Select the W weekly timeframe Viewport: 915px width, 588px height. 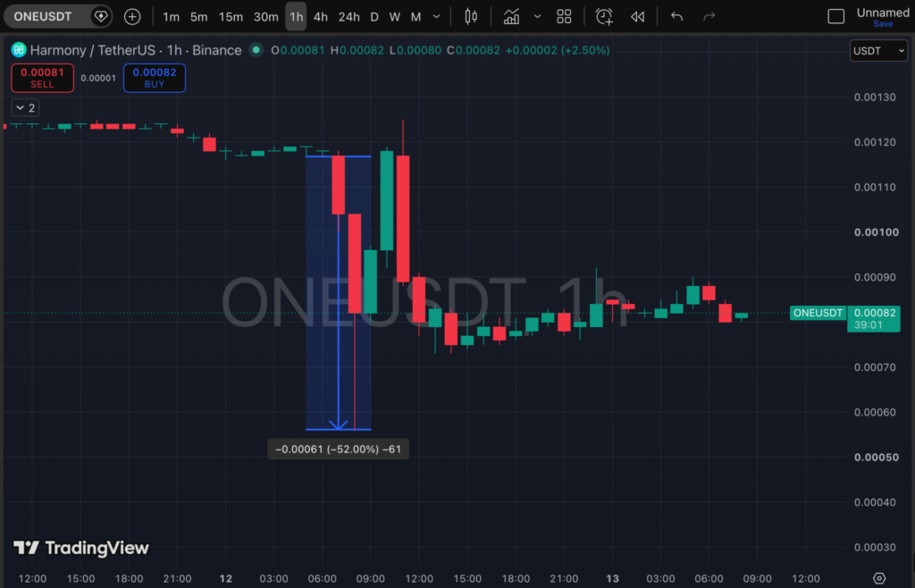coord(394,17)
